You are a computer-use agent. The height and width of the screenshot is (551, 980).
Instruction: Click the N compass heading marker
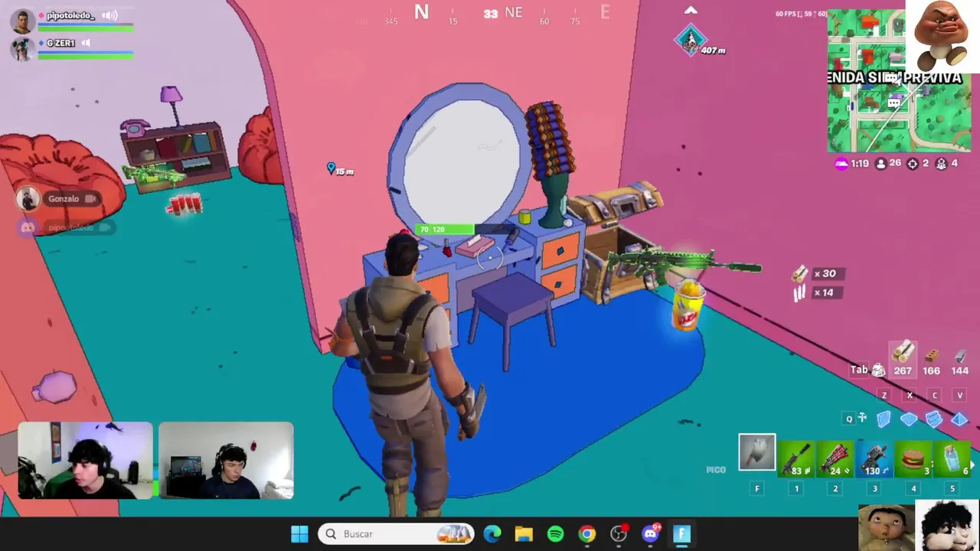click(421, 11)
